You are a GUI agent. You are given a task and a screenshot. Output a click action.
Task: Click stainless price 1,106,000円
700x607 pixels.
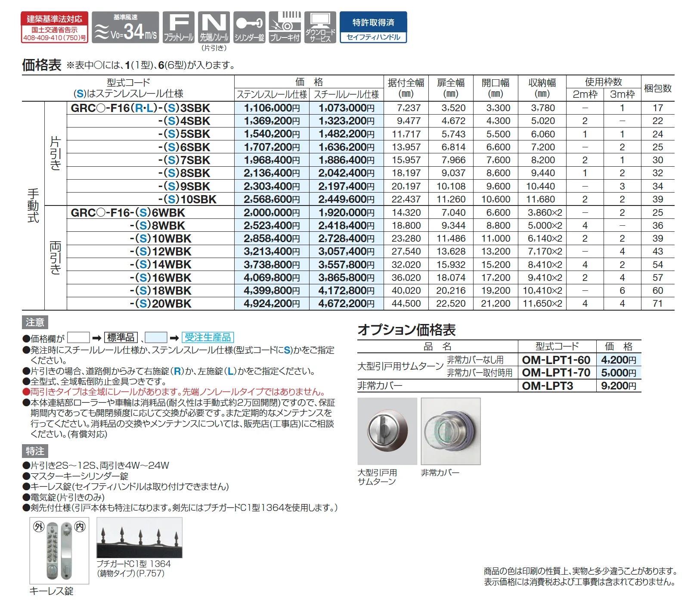pyautogui.click(x=272, y=108)
